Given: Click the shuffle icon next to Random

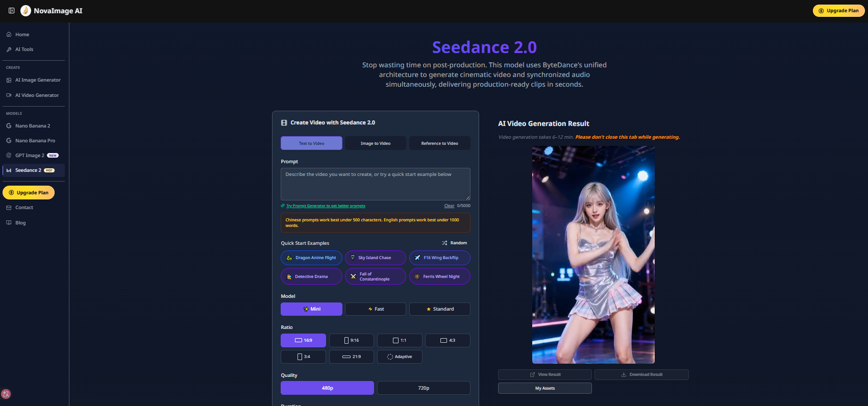Looking at the screenshot, I should pos(444,243).
